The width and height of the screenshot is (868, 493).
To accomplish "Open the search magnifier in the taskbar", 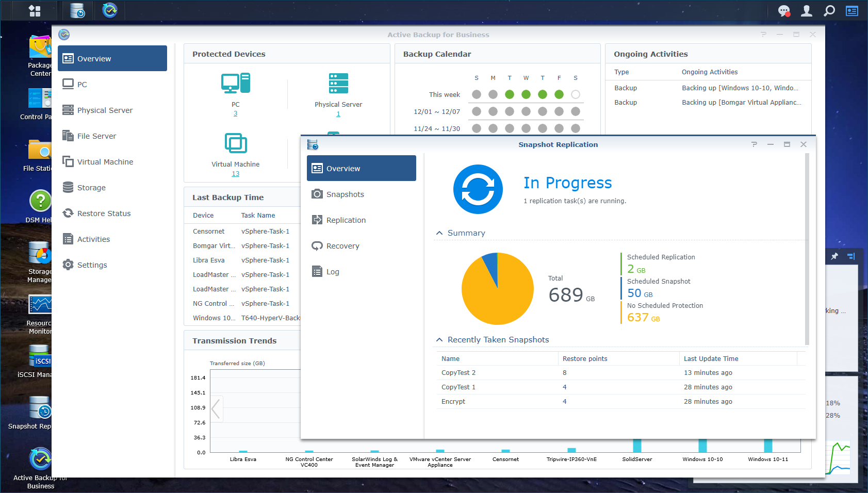I will click(x=829, y=10).
